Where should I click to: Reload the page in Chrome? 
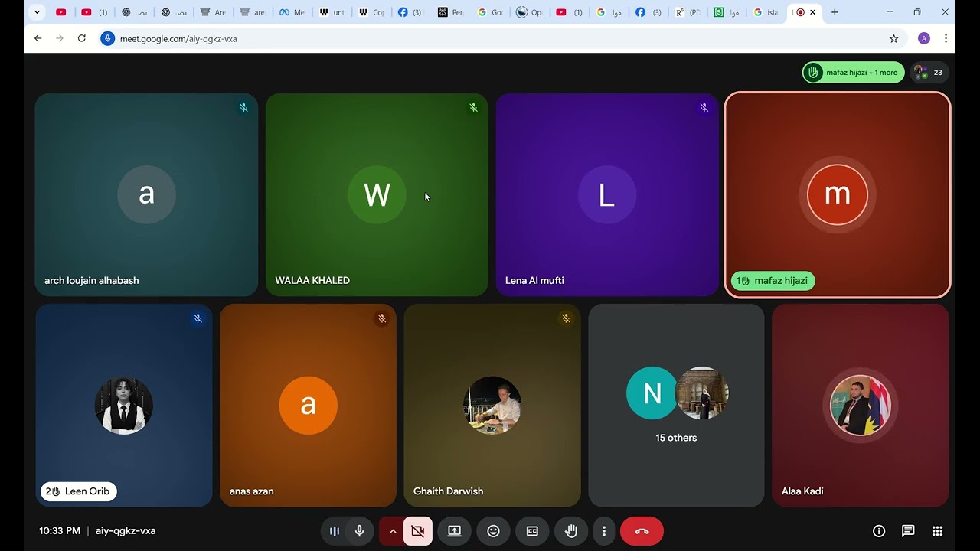(82, 38)
